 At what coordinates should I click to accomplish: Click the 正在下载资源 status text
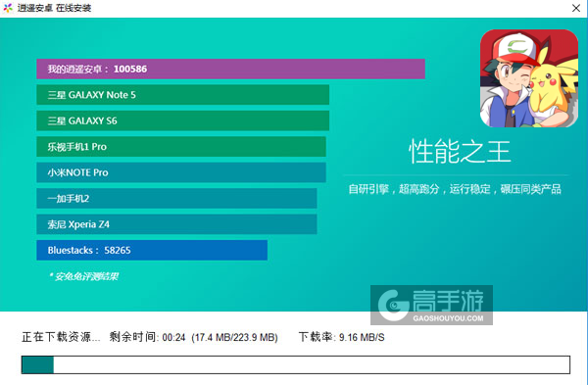61,337
